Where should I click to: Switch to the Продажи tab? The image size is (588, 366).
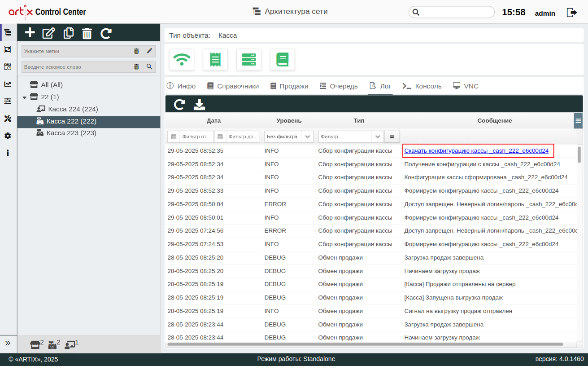(x=289, y=86)
